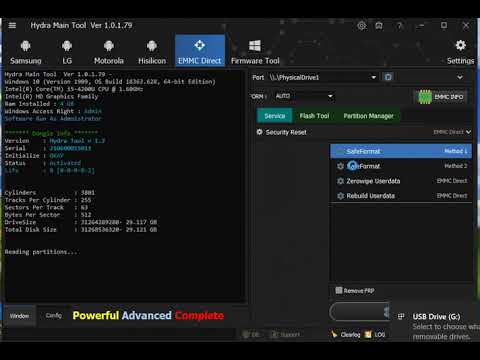This screenshot has width=480, height=360.
Task: Click the help question mark icon
Action: [x=399, y=25]
